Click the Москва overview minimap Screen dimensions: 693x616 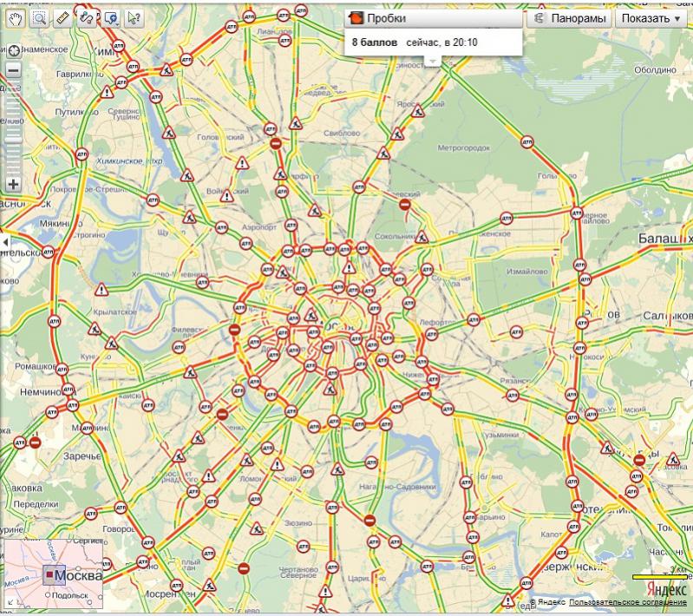(x=53, y=574)
